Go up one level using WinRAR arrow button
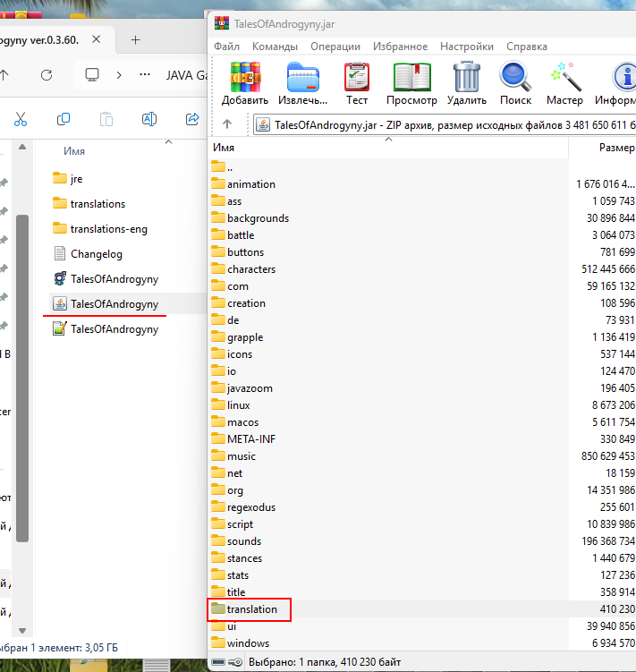 [227, 124]
